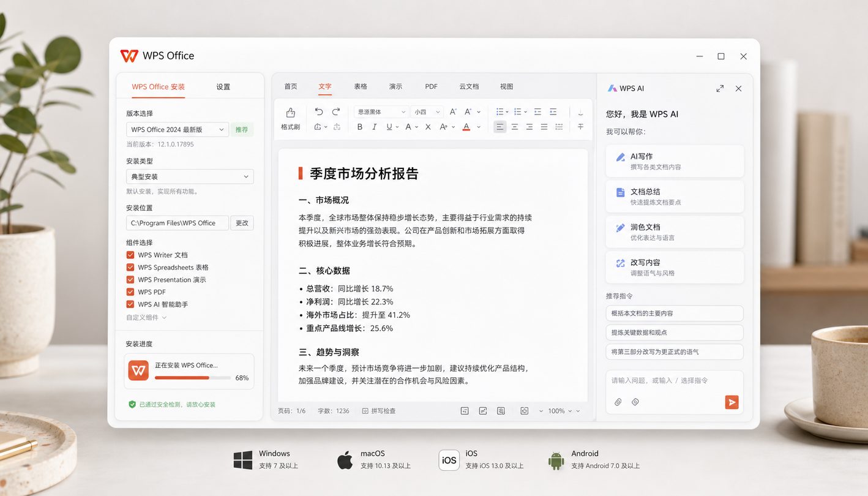Image resolution: width=868 pixels, height=496 pixels.
Task: Choose the 将第三部分改写为更正式的语气 command
Action: (675, 352)
